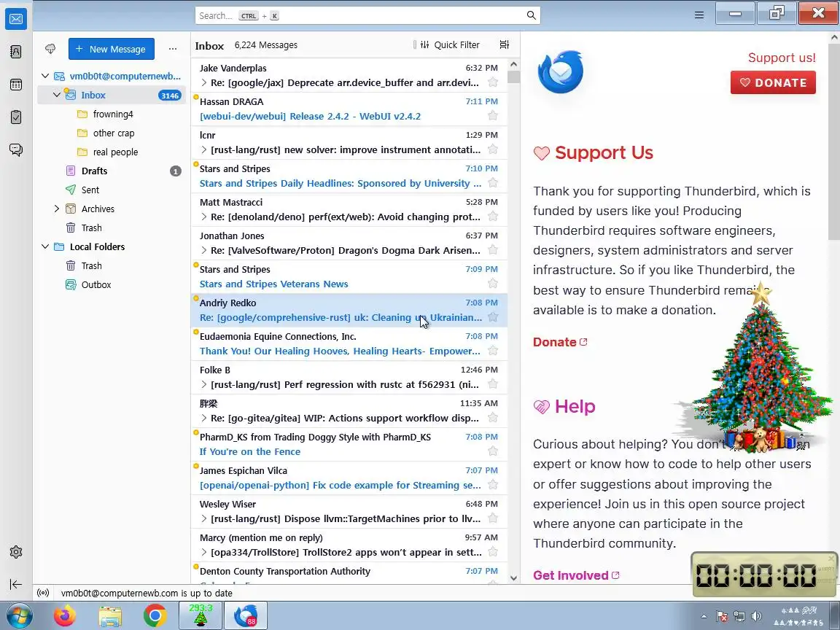Click start page vertical scrollbar thumb
The height and width of the screenshot is (630, 840).
(x=834, y=142)
